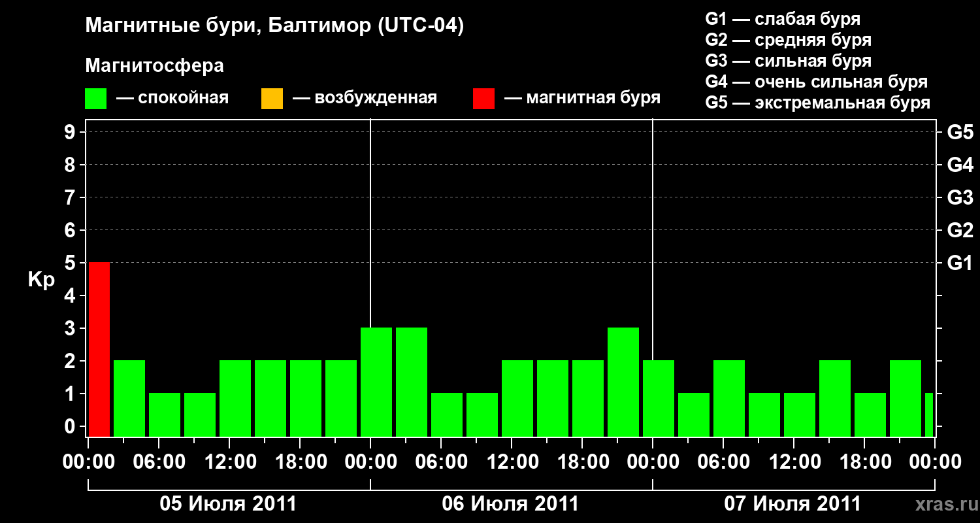Click the '00:00' label starting 06 Июля

tap(370, 462)
